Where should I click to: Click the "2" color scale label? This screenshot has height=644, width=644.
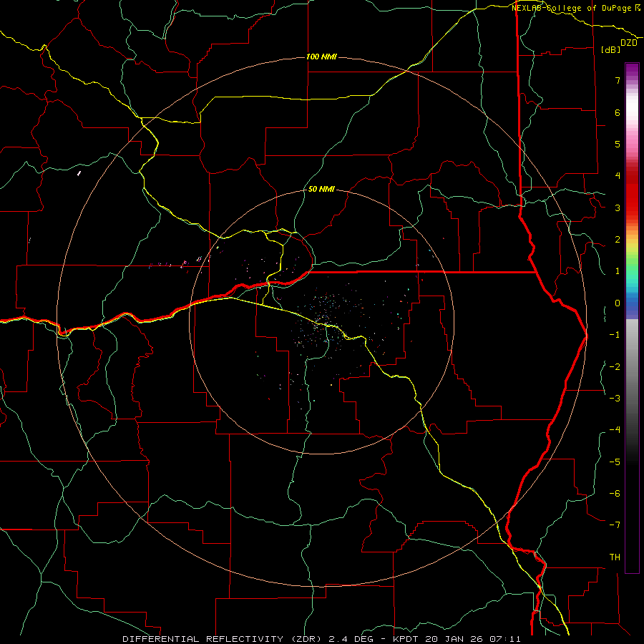pos(618,240)
